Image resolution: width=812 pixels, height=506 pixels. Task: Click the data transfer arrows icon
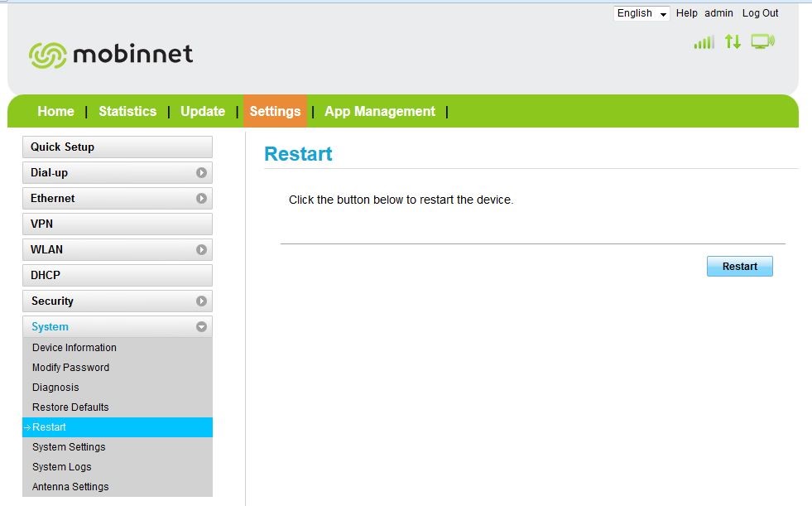(733, 41)
